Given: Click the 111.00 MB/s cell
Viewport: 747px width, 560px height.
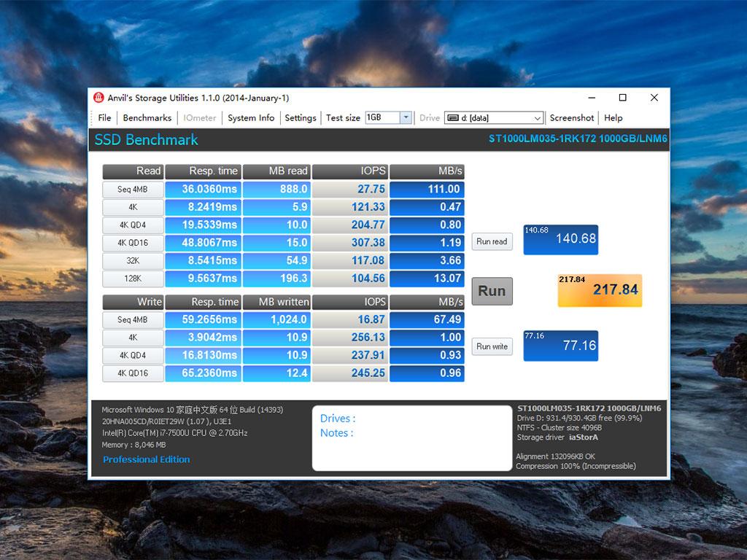Looking at the screenshot, I should point(427,190).
